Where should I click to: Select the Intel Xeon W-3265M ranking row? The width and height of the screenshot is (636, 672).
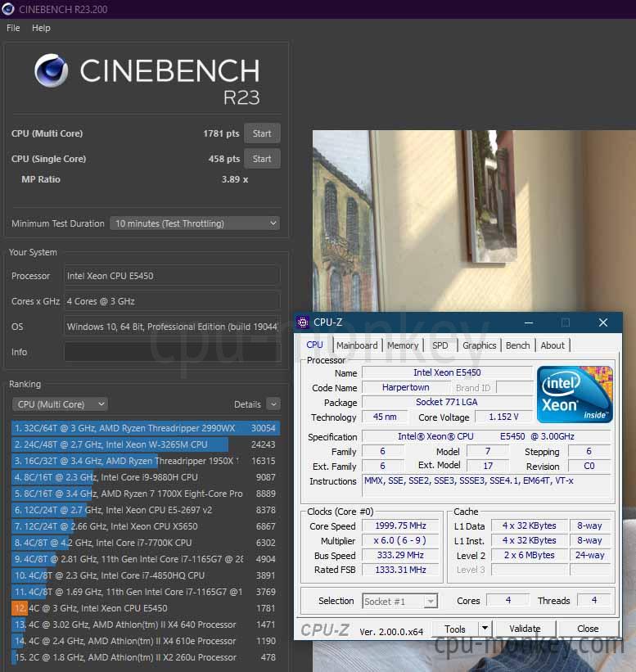tap(146, 444)
